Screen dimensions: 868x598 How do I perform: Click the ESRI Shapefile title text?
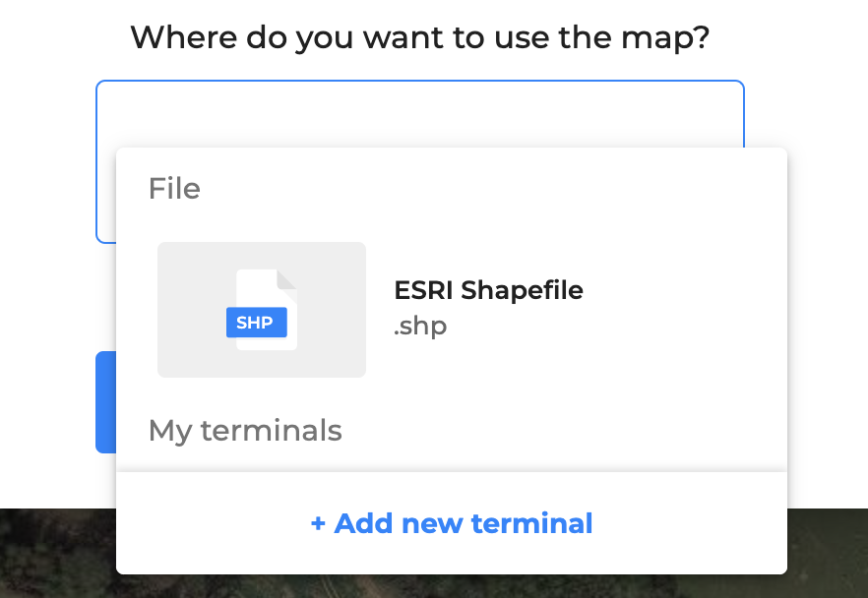click(x=488, y=290)
